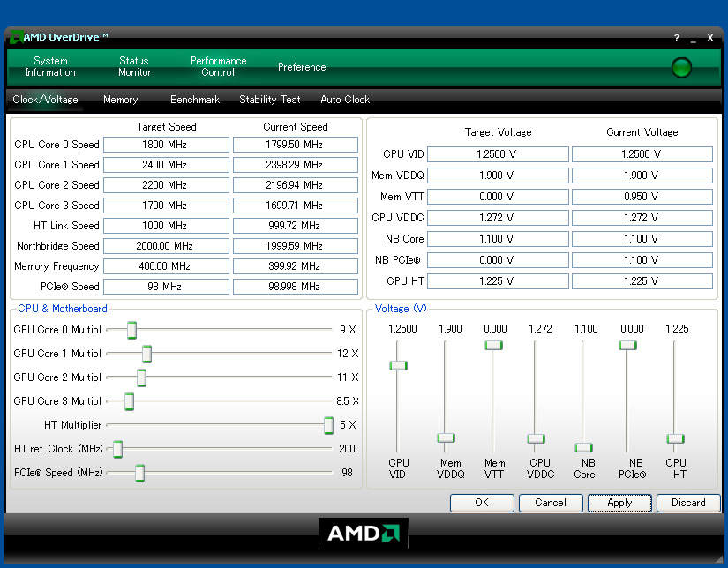The height and width of the screenshot is (568, 728).
Task: Click the HT ref. Clock slider handle
Action: (x=117, y=449)
